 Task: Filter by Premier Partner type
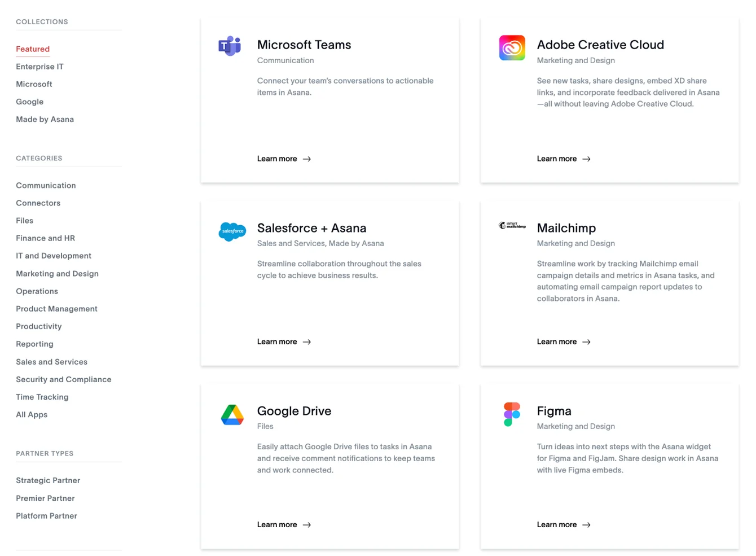pyautogui.click(x=45, y=498)
